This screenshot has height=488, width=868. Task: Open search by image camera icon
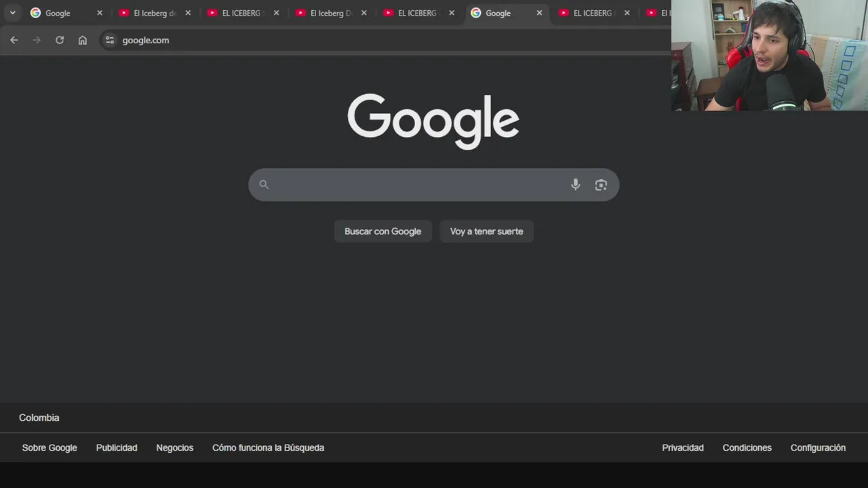tap(601, 184)
